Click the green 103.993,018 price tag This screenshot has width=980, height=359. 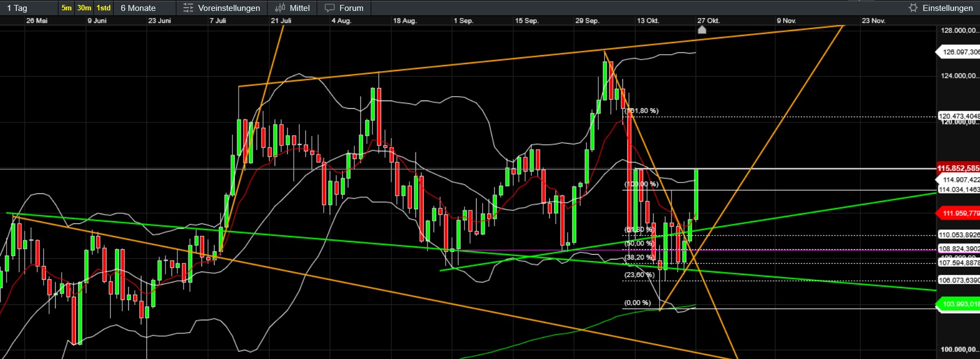click(x=960, y=304)
